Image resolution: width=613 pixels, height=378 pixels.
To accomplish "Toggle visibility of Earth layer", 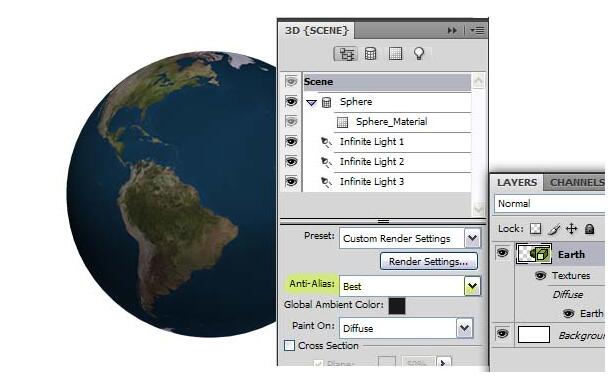I will 502,253.
